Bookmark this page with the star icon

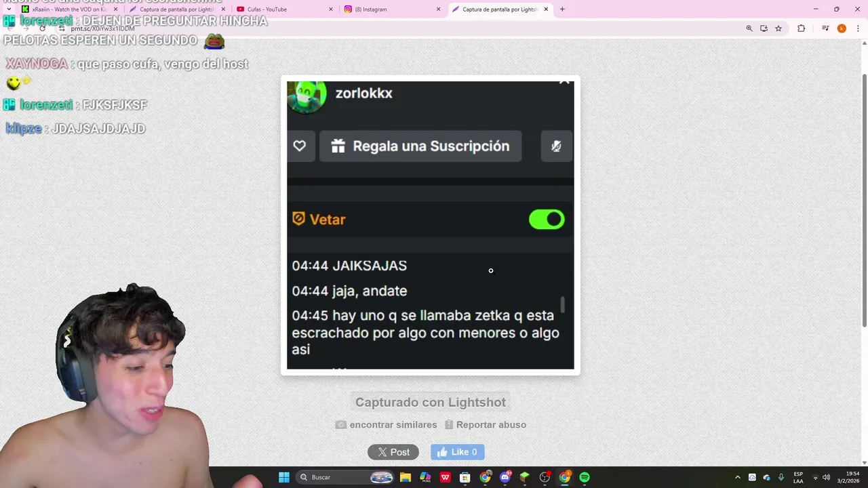(x=778, y=28)
